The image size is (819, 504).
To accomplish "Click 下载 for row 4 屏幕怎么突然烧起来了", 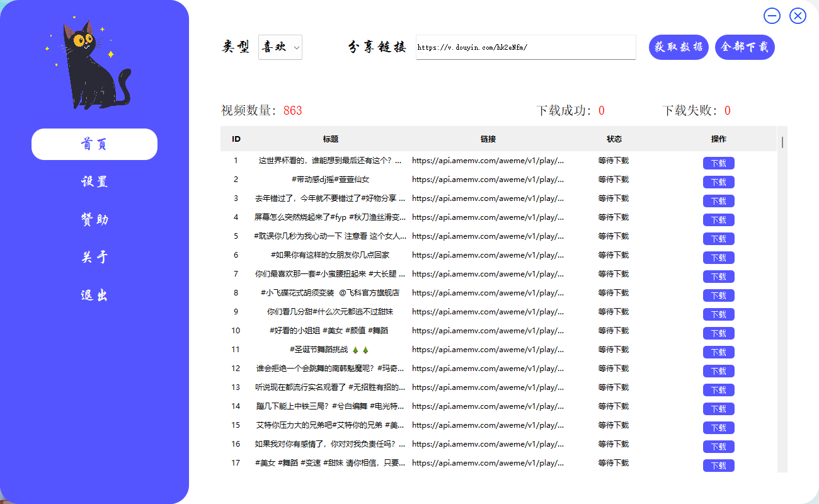I will tap(719, 220).
